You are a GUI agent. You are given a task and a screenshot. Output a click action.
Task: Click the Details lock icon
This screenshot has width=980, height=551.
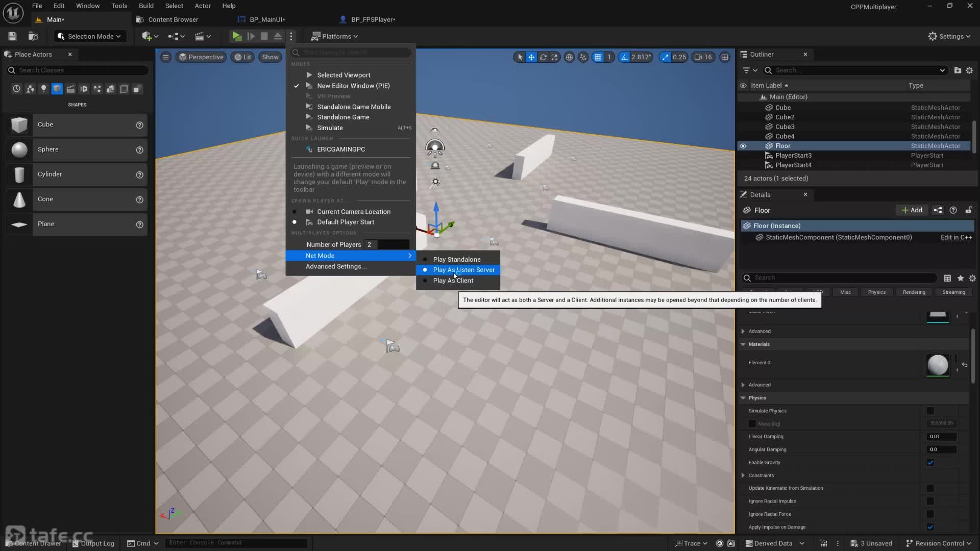pyautogui.click(x=968, y=210)
